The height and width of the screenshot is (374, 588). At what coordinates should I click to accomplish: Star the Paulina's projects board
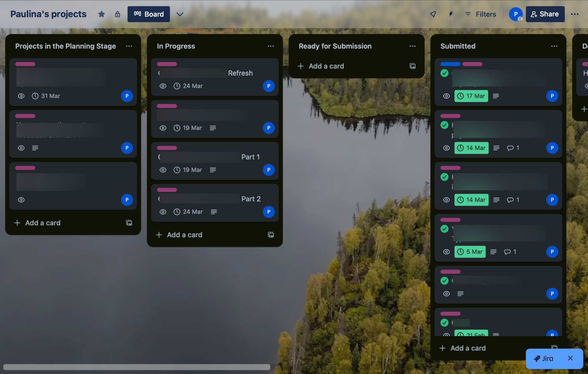(x=101, y=14)
